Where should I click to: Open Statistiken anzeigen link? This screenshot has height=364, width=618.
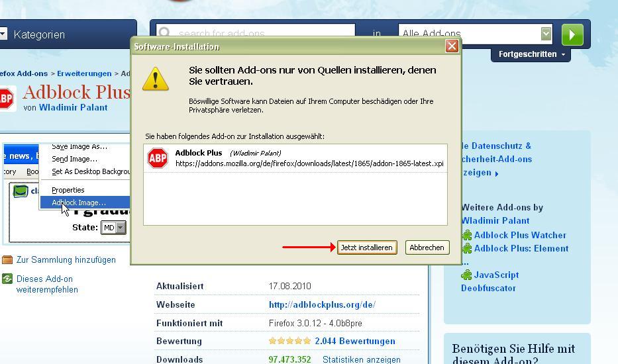(362, 359)
